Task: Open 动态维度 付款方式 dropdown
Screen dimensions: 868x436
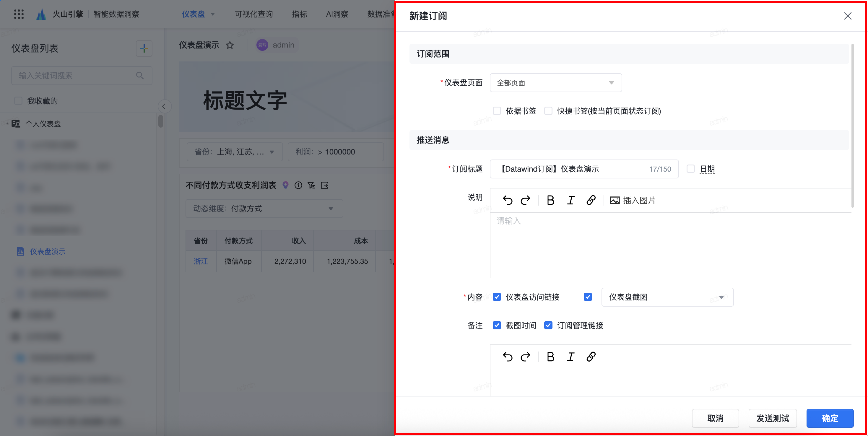Action: click(x=264, y=209)
